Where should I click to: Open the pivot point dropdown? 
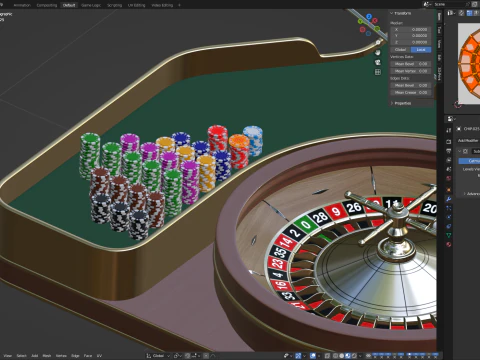coord(178,356)
